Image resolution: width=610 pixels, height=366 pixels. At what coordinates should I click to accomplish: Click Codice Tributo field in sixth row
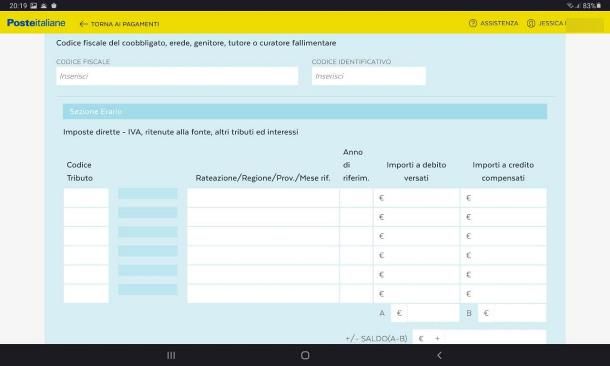tap(86, 294)
